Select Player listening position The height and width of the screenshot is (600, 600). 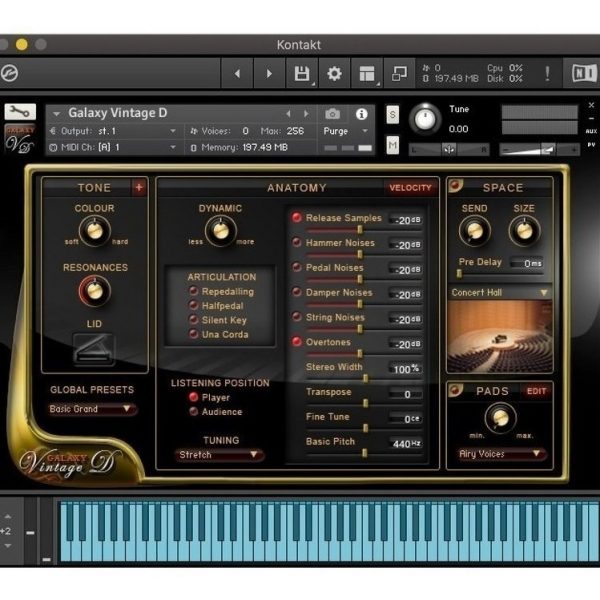point(194,397)
